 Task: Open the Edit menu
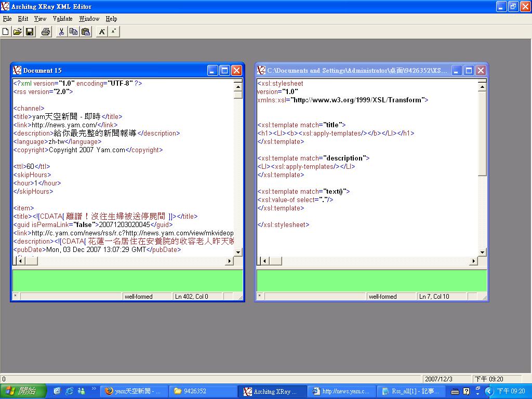(23, 19)
